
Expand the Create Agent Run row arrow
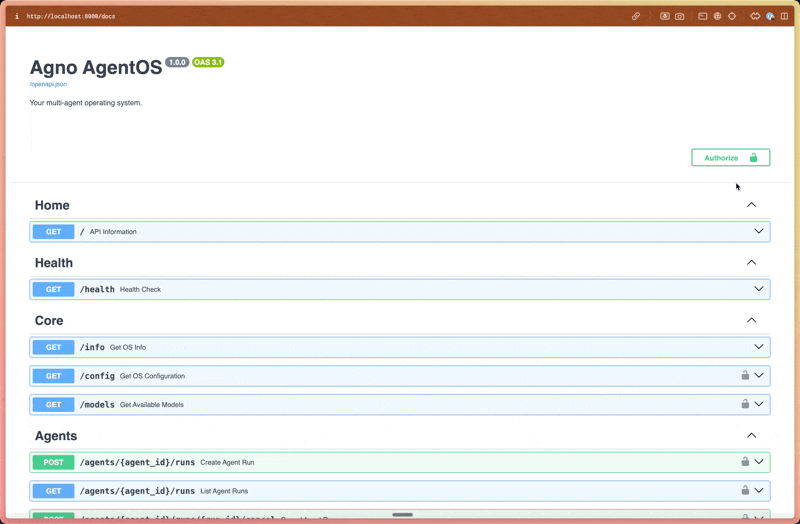[759, 462]
